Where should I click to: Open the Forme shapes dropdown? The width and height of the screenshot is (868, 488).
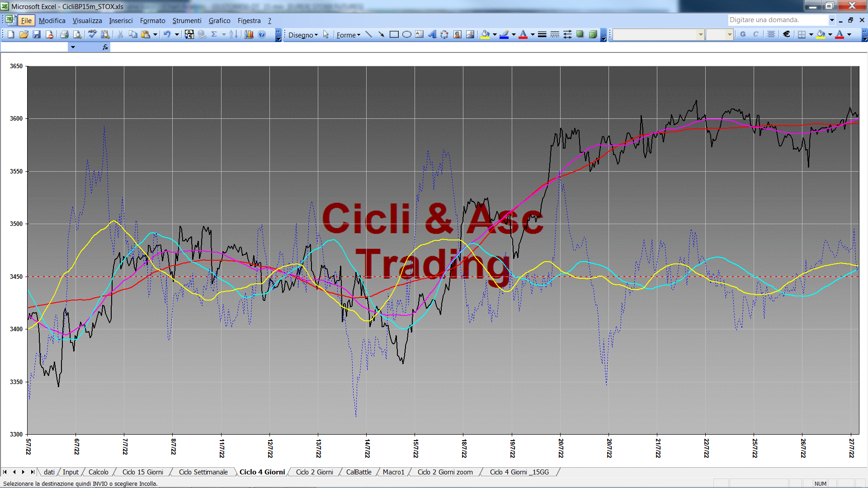click(x=348, y=35)
